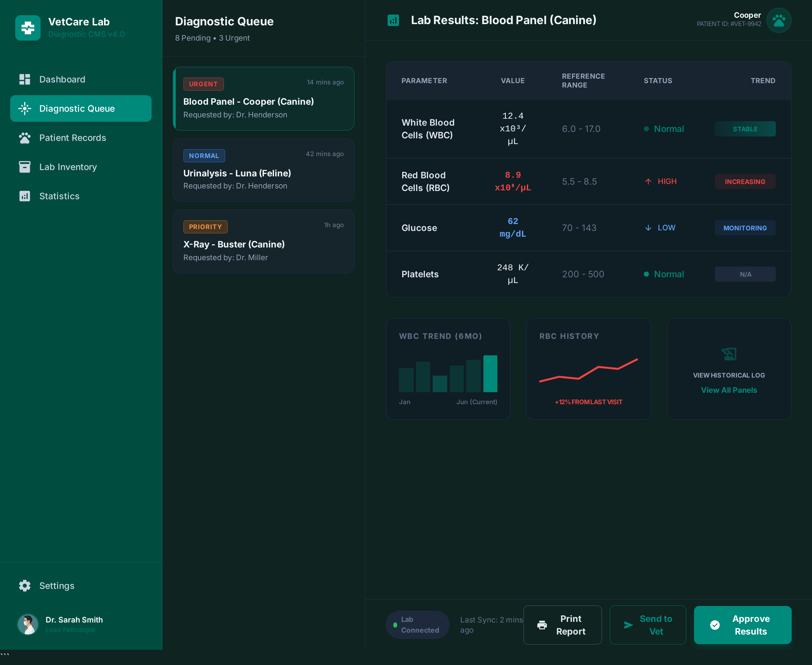Follow the View All Panels link
812x665 pixels.
click(729, 390)
